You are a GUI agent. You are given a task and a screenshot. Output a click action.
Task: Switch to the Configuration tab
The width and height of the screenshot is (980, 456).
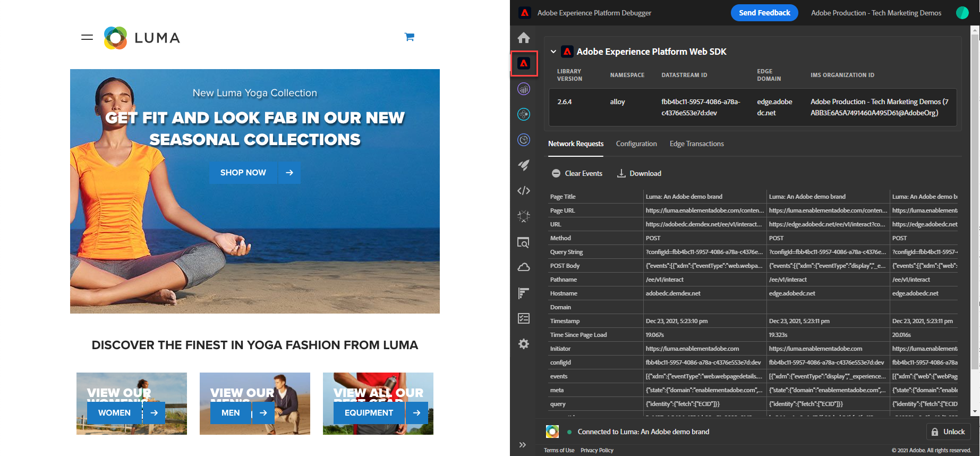tap(636, 144)
